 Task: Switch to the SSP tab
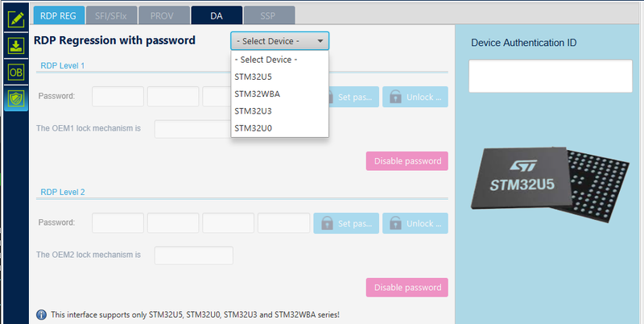pyautogui.click(x=269, y=15)
